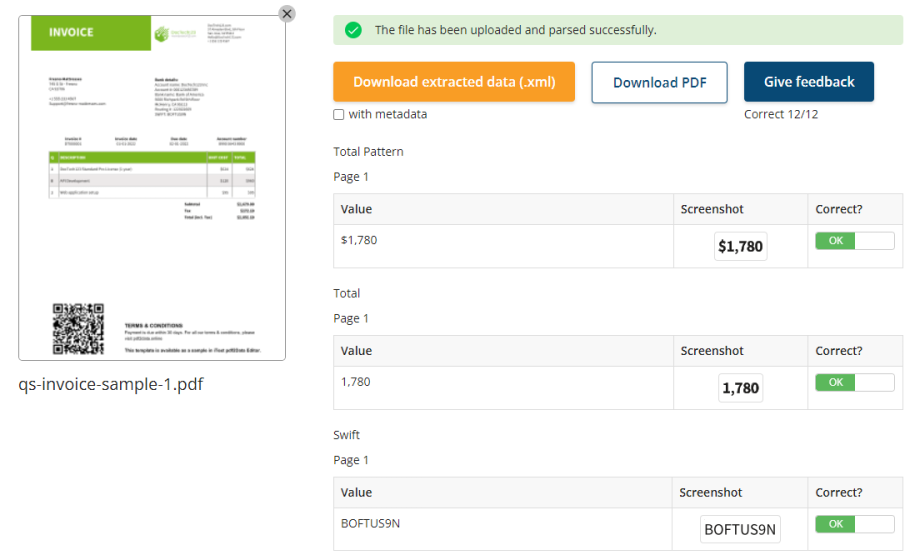Toggle the OK switch for Total row
Viewport: 920px width, 560px height.
(854, 382)
